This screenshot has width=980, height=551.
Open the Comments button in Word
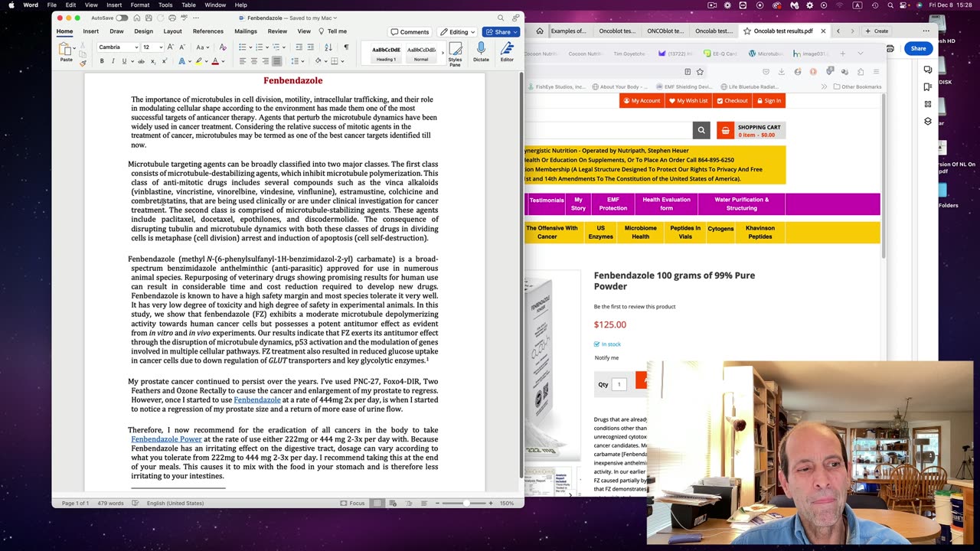(x=410, y=32)
